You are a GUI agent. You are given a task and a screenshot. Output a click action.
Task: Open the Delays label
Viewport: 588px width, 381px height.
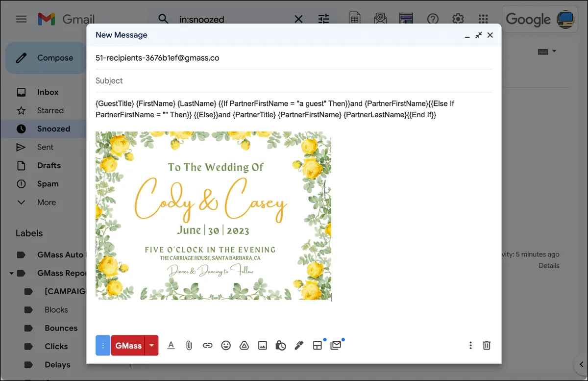click(57, 365)
